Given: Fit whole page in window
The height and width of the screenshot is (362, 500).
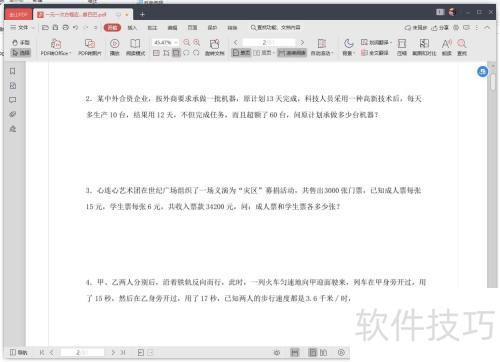Looking at the screenshot, I should pyautogui.click(x=176, y=53).
